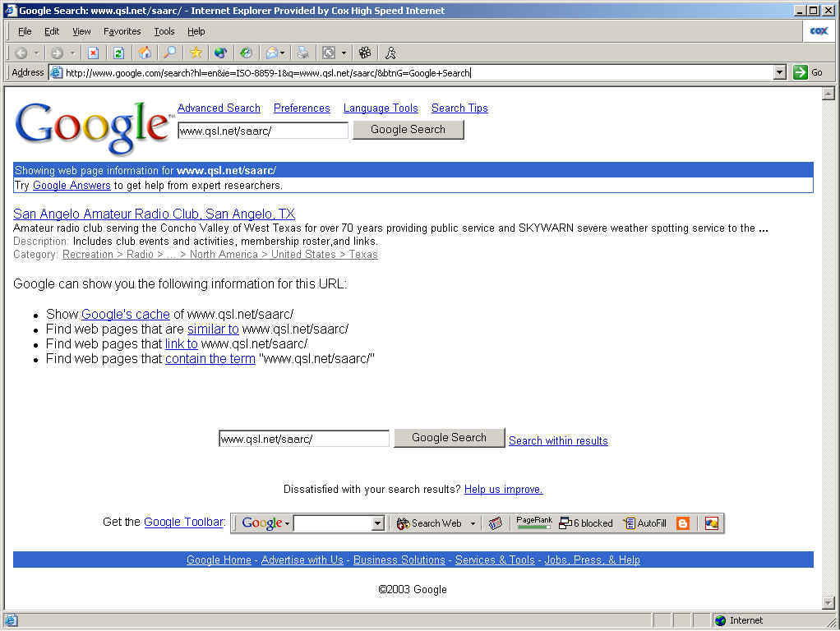This screenshot has height=631, width=840.
Task: Open the History toolbar icon
Action: tap(246, 53)
